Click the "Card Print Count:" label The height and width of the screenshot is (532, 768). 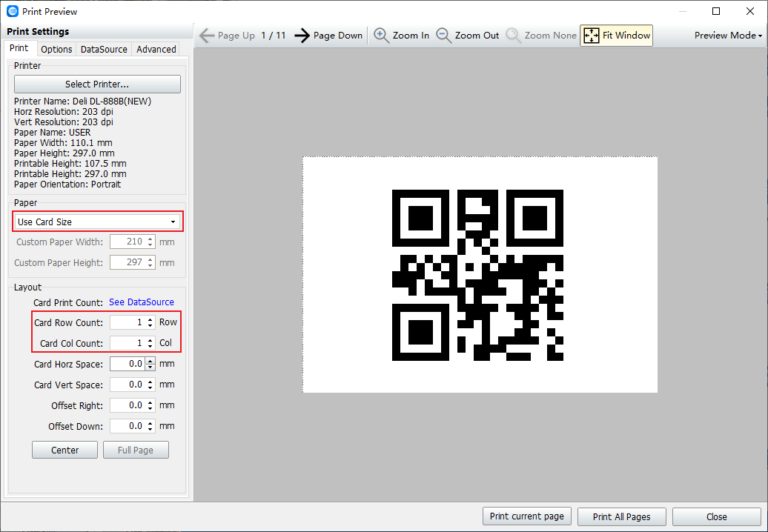68,303
